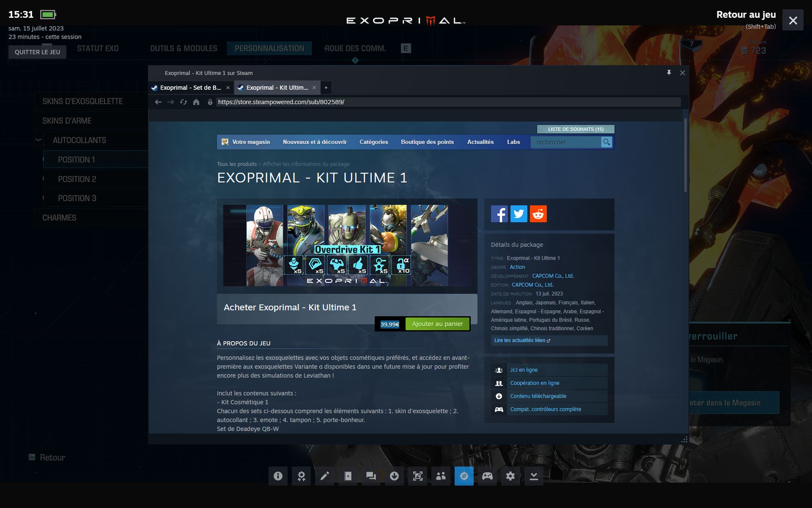Viewport: 812px width, 508px height.
Task: Click the highlighted web browser compass icon
Action: click(x=464, y=476)
